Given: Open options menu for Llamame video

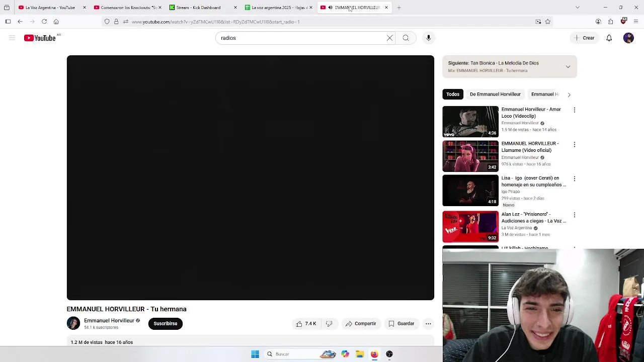Looking at the screenshot, I should (574, 144).
